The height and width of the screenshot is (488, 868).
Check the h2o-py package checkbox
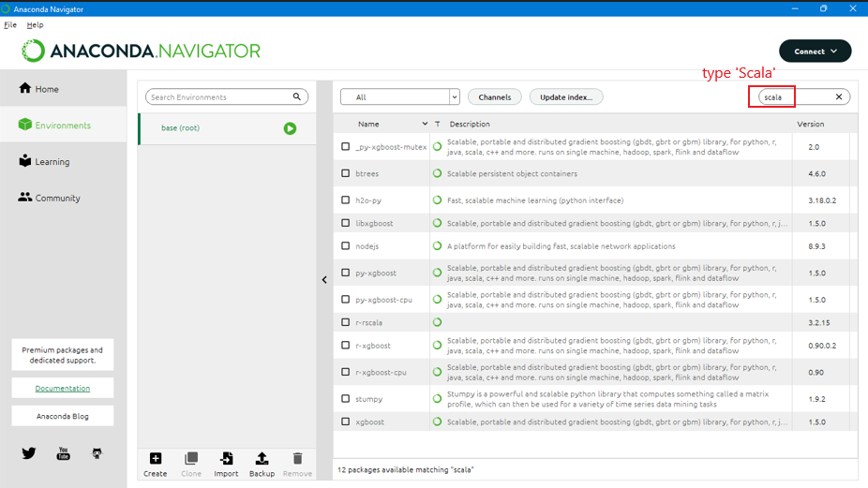pos(346,200)
